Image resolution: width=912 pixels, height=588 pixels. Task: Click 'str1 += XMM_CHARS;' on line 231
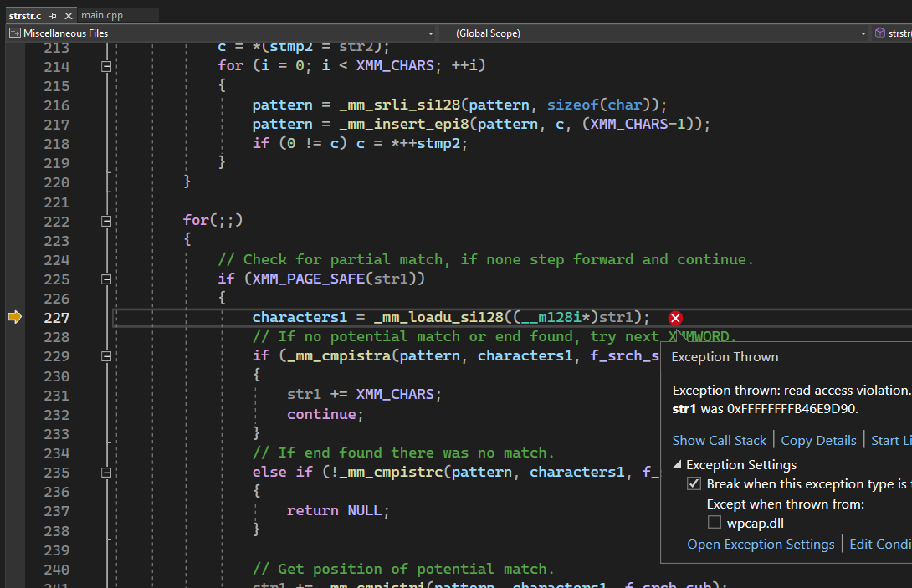pos(364,394)
